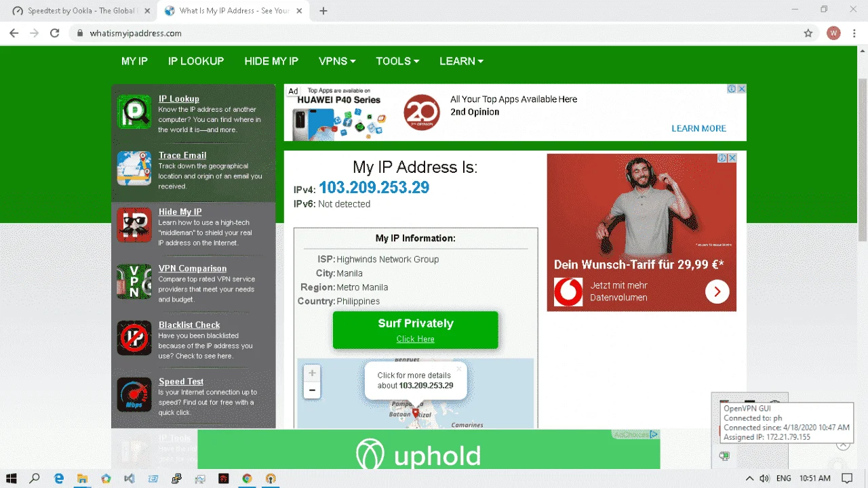Close the Huawei banner ad
This screenshot has height=488, width=868.
click(742, 89)
